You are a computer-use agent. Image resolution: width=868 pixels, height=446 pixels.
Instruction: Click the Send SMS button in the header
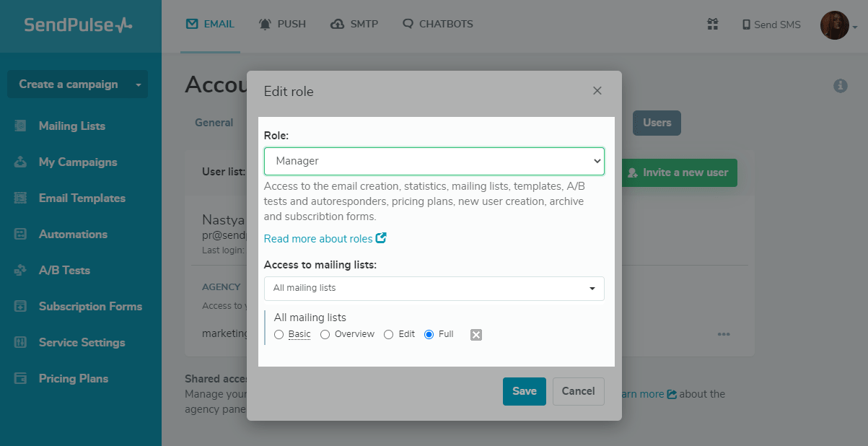pyautogui.click(x=771, y=25)
